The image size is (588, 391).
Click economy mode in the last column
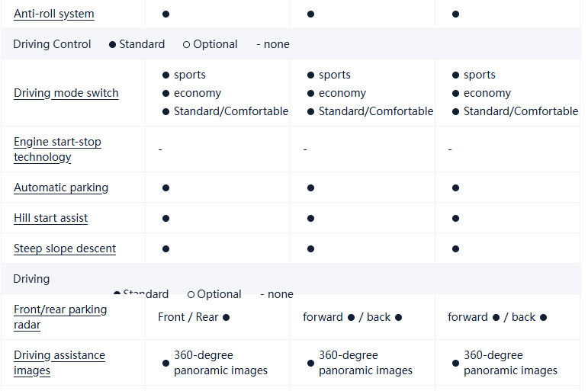[487, 93]
